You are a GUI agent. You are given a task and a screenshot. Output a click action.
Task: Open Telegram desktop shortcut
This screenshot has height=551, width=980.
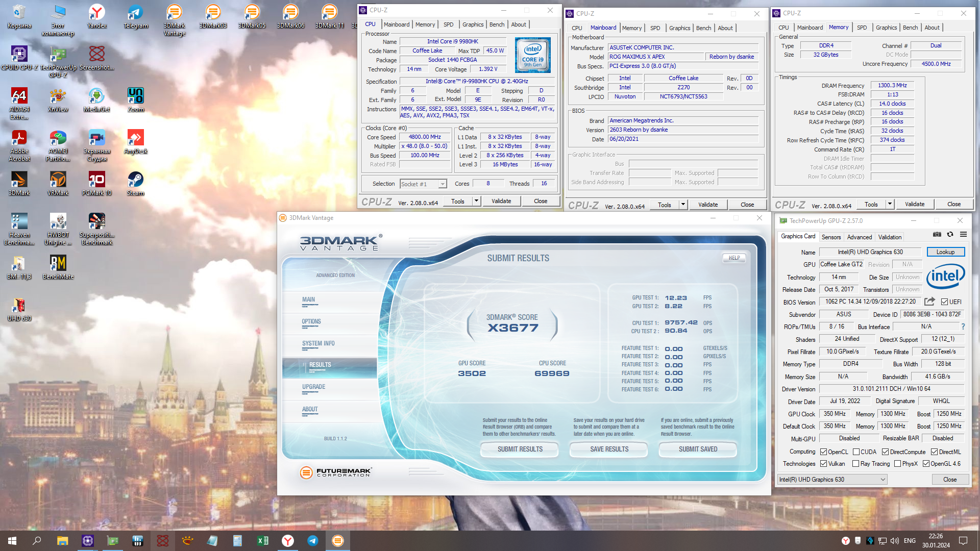(x=136, y=16)
